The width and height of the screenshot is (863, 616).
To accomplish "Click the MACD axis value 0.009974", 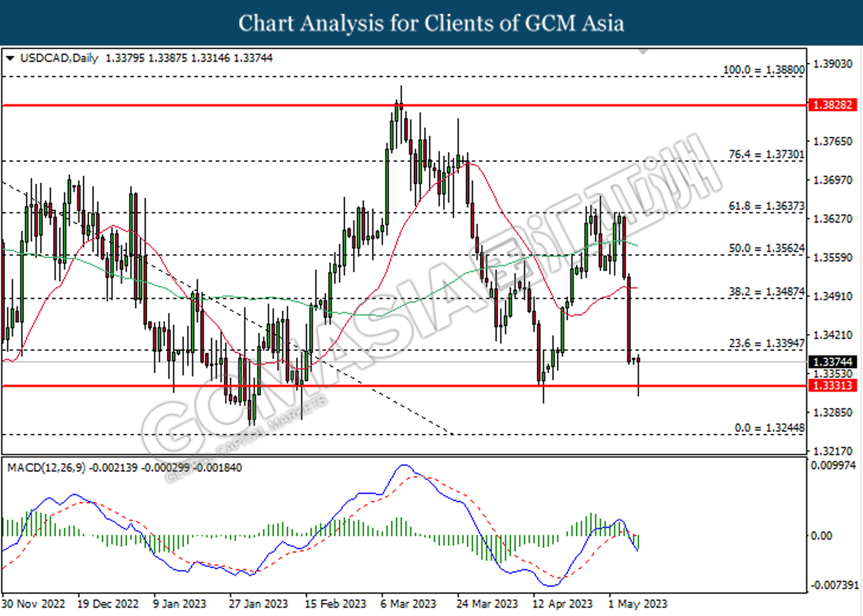I will [x=833, y=465].
